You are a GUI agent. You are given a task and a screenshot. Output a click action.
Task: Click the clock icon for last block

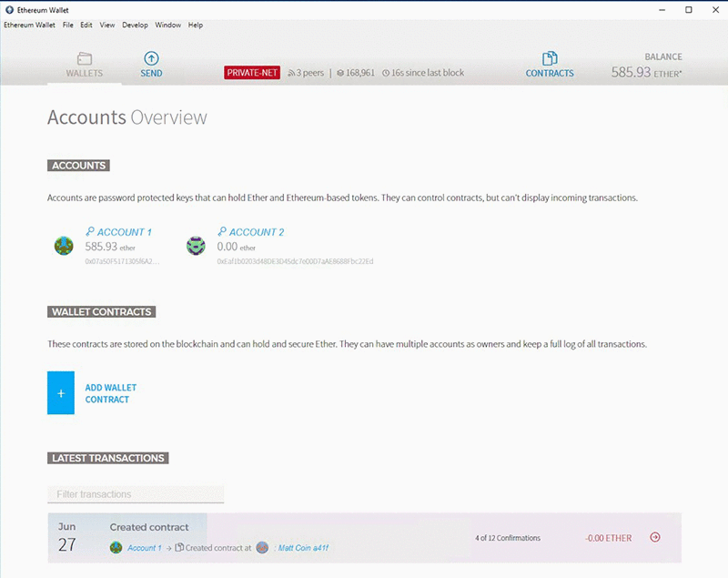(x=386, y=73)
